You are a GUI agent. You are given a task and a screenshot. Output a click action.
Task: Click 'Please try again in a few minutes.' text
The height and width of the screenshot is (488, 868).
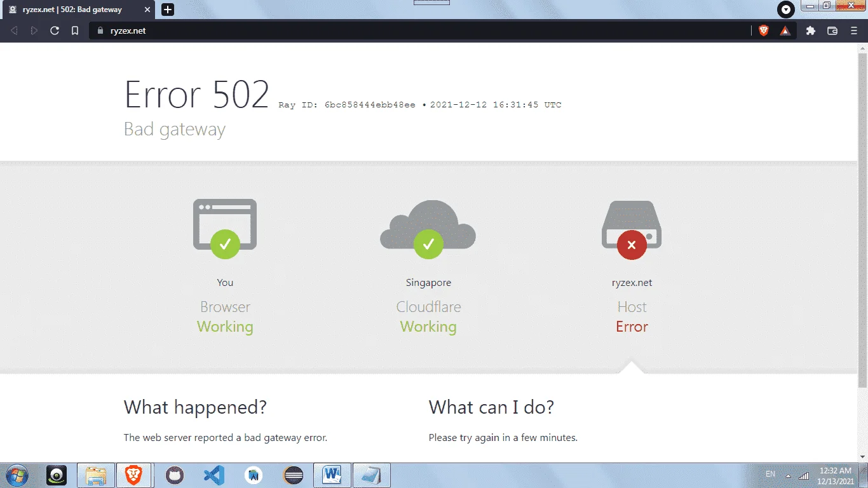click(503, 438)
